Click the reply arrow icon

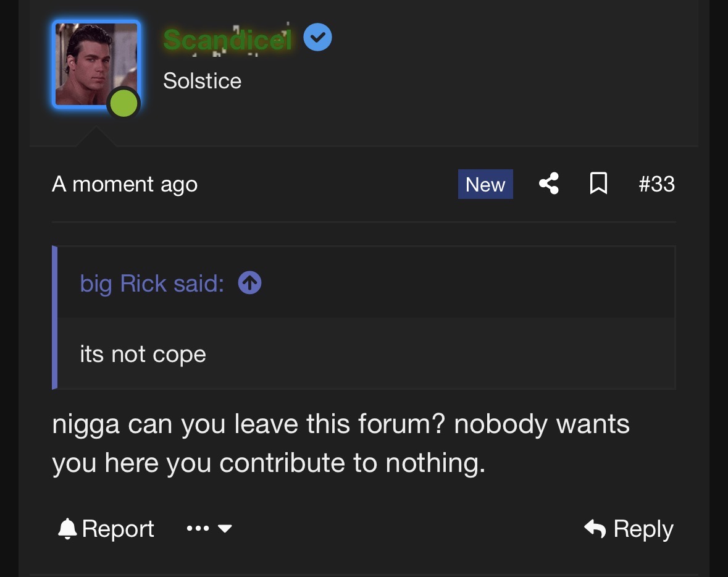coord(595,529)
